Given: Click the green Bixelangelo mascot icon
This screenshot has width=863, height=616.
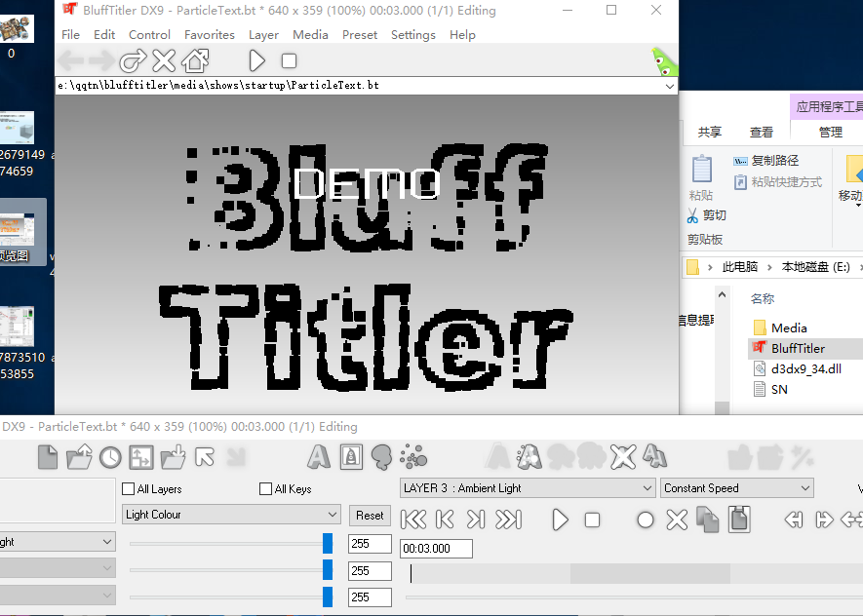Looking at the screenshot, I should (x=664, y=61).
